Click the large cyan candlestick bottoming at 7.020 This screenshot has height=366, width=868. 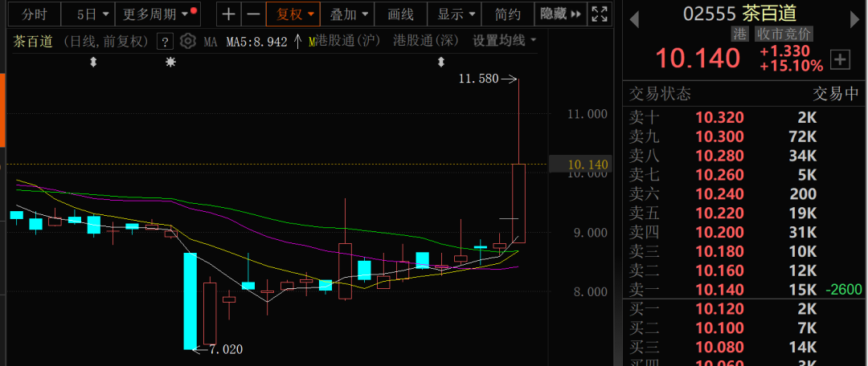click(190, 301)
